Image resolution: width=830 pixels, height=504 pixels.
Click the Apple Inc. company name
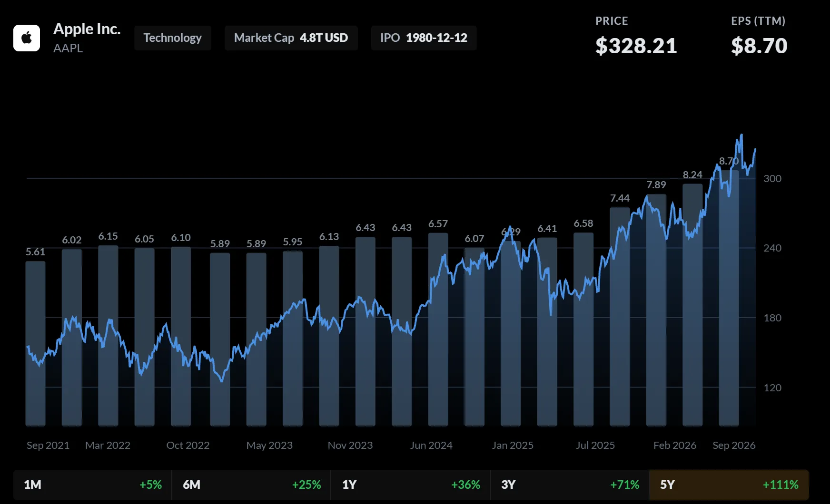pyautogui.click(x=87, y=29)
